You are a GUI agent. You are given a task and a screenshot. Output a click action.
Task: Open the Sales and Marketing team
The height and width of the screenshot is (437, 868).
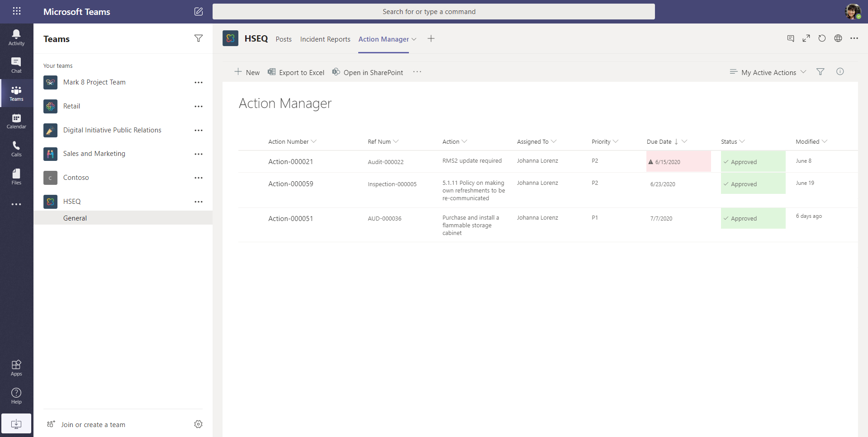click(x=94, y=154)
